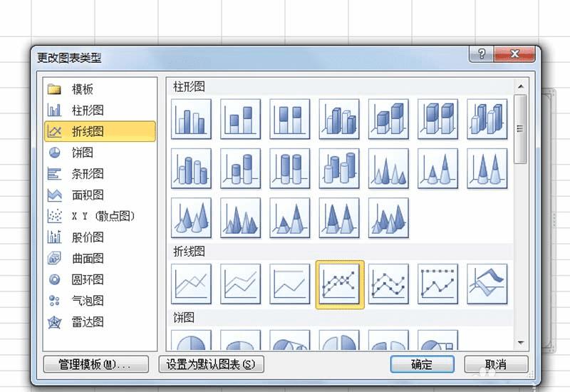
Task: Select the 3-D clustered column chart
Action: [x=339, y=119]
